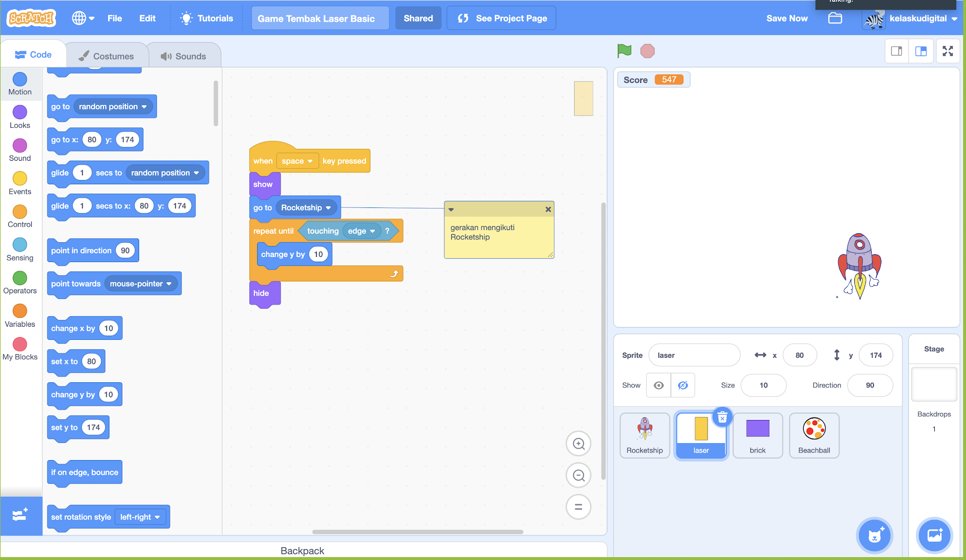Viewport: 966px width, 560px height.
Task: Click the Choose a Sprite cat icon
Action: pyautogui.click(x=874, y=535)
